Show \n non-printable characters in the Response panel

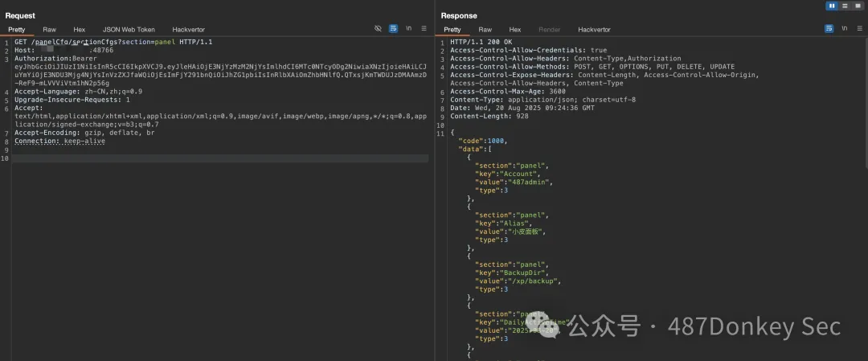point(844,28)
